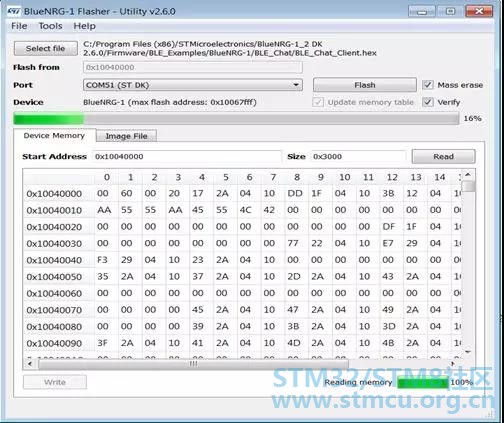Viewport: 504px width, 423px height.
Task: Select row header 0x10040080
Action: [58, 327]
